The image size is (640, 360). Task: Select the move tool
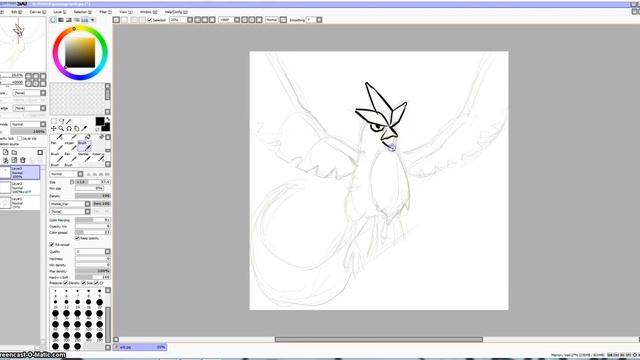[x=53, y=129]
